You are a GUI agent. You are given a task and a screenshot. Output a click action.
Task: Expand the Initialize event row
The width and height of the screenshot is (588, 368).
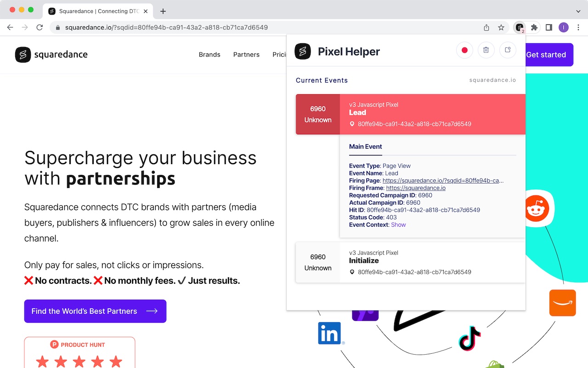point(410,262)
